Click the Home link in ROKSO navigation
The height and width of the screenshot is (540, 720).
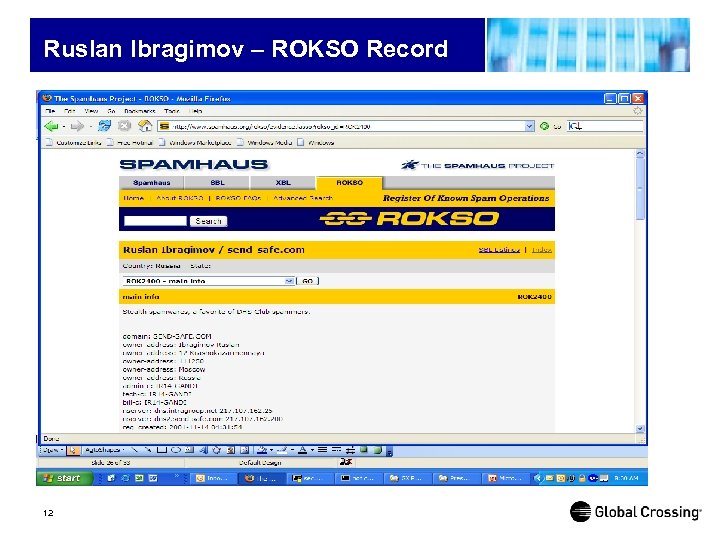click(x=134, y=198)
